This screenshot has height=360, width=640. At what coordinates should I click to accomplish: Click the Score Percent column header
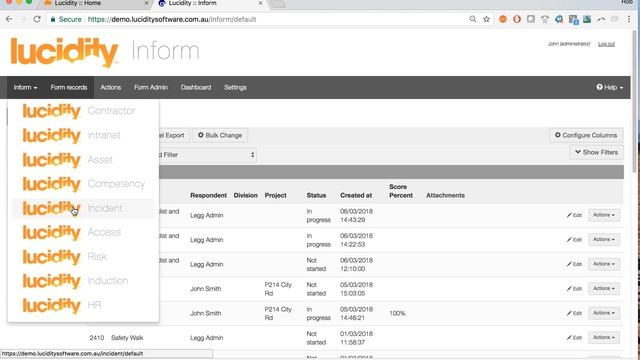400,191
